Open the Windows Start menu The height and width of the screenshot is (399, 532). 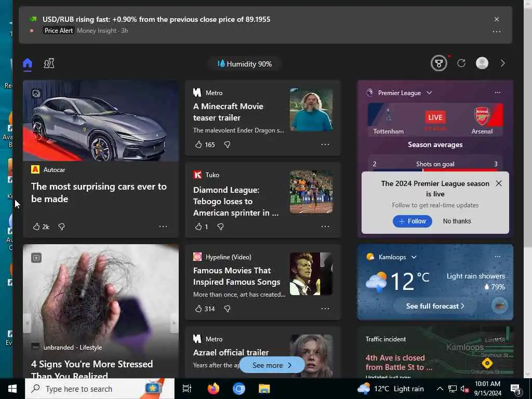coord(12,389)
